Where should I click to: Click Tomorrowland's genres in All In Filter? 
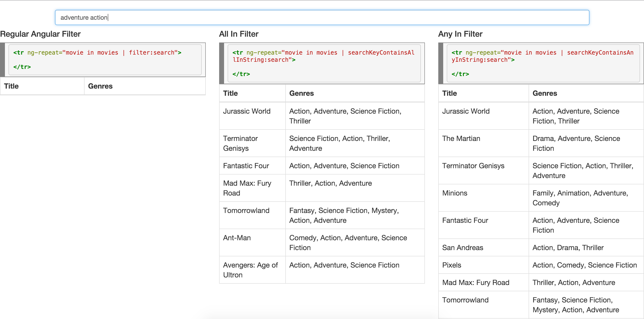click(344, 215)
